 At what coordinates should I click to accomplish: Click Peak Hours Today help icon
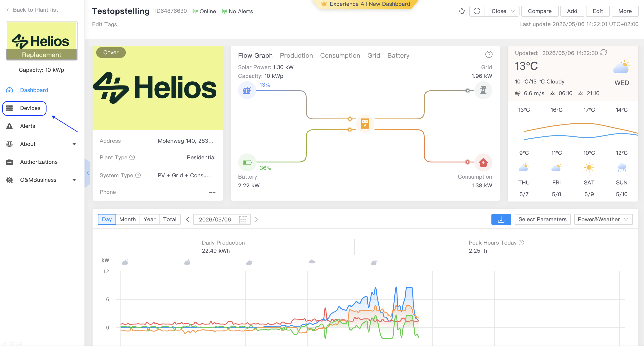click(x=521, y=243)
